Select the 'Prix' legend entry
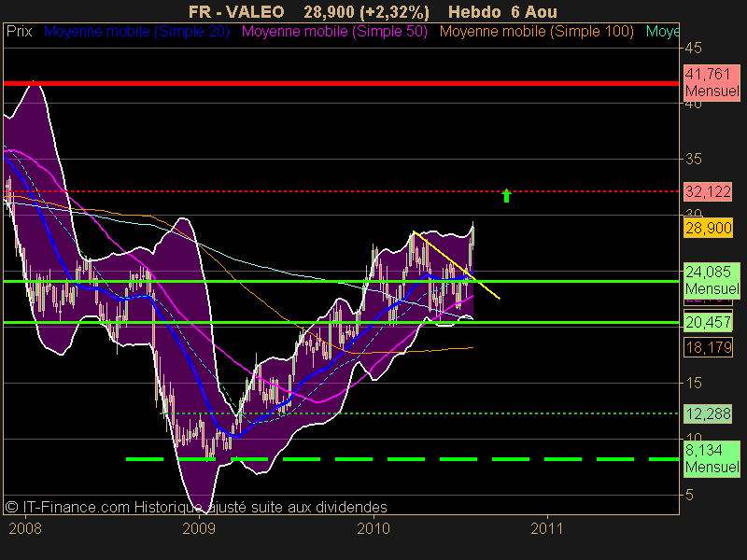 [19, 32]
